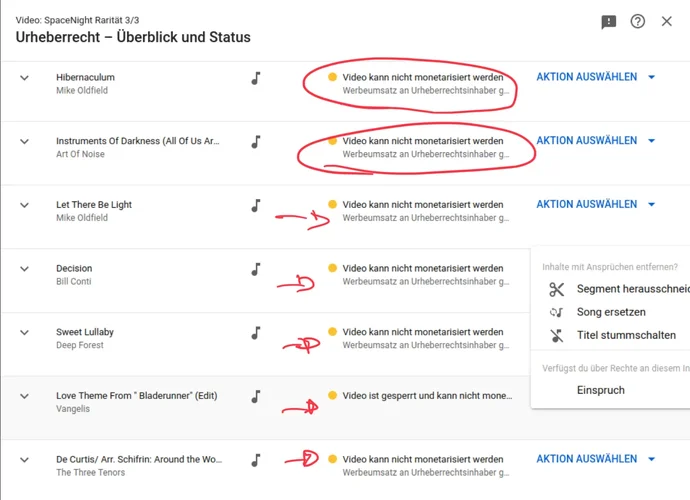This screenshot has height=500, width=690.
Task: Click music note icon for Love Theme From Bladerunner
Action: click(x=255, y=397)
